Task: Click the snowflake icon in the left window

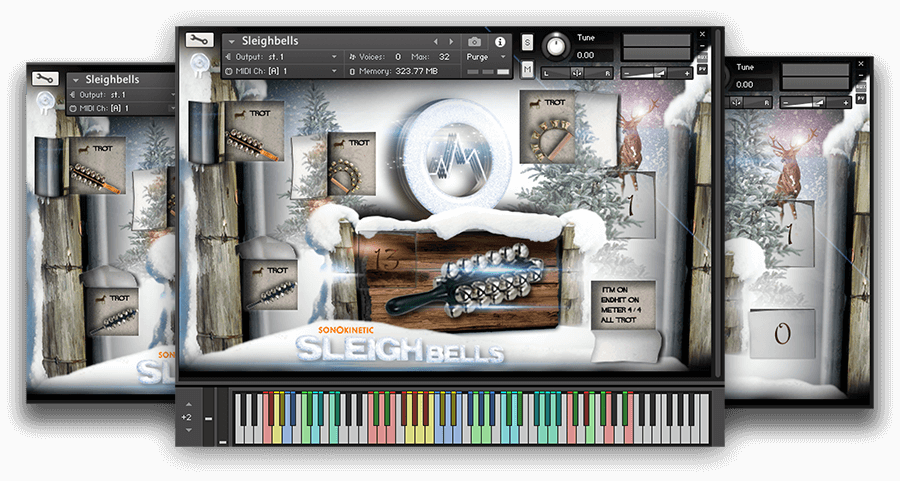Action: (45, 102)
